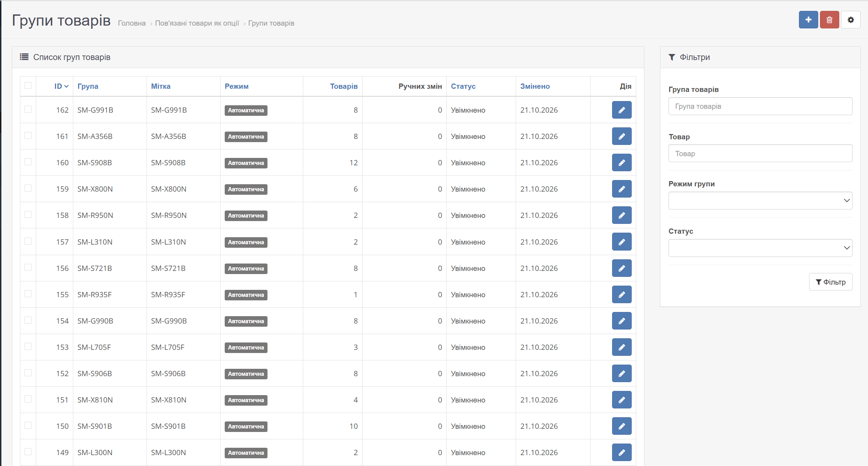Check the row 154 SM-G990B checkbox
Image resolution: width=868 pixels, height=466 pixels.
pos(28,320)
